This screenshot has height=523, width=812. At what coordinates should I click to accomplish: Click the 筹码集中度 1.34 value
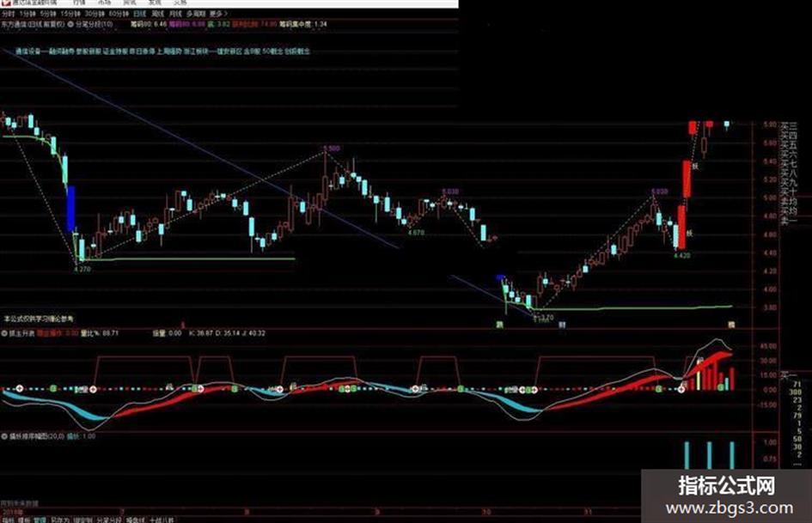pos(303,24)
